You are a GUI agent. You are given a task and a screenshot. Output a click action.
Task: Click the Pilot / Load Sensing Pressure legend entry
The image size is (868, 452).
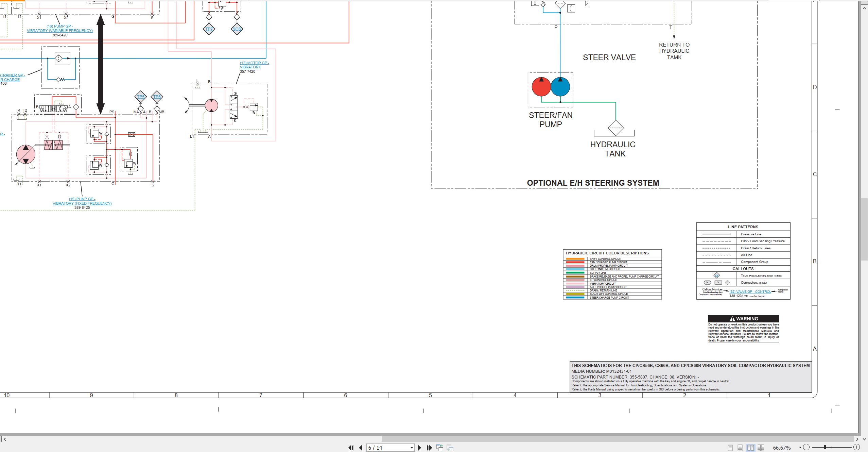pyautogui.click(x=743, y=241)
